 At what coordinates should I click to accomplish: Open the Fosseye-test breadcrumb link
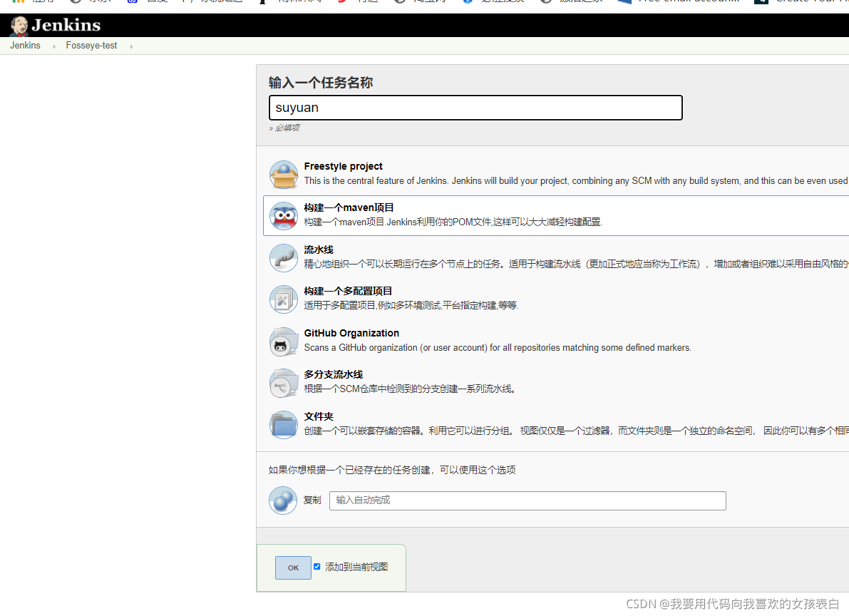coord(91,46)
